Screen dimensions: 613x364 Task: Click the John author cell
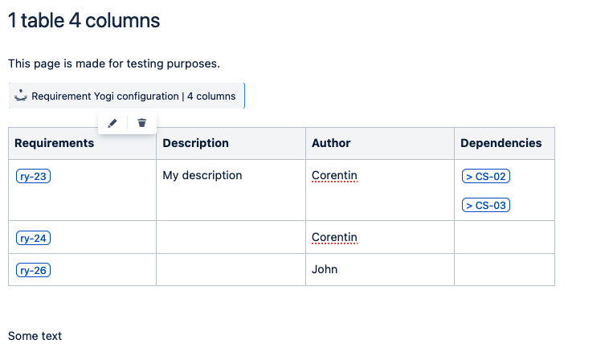coord(325,270)
